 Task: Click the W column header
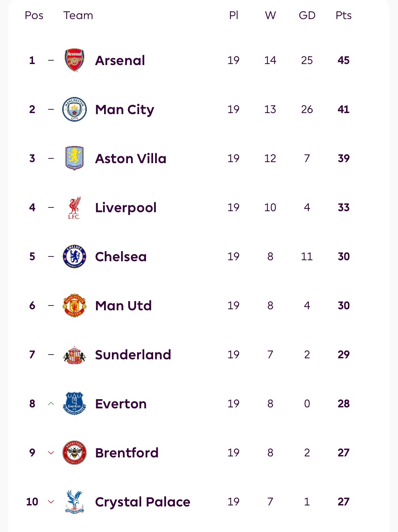(270, 15)
